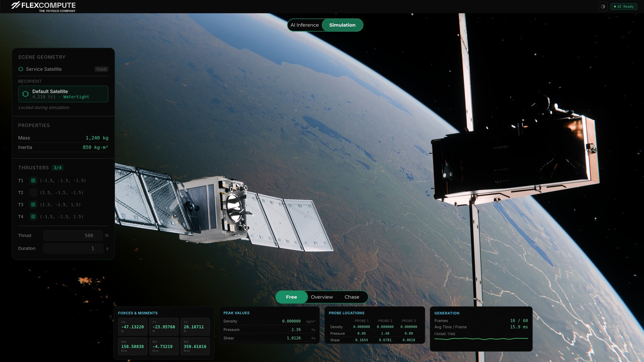
Task: Select the Simulation mode tab
Action: click(342, 25)
